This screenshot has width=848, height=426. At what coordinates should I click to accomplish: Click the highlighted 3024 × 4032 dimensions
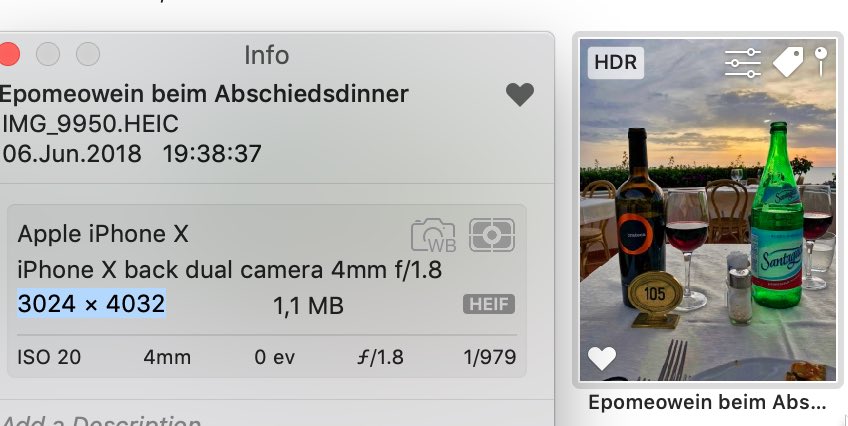[x=91, y=303]
